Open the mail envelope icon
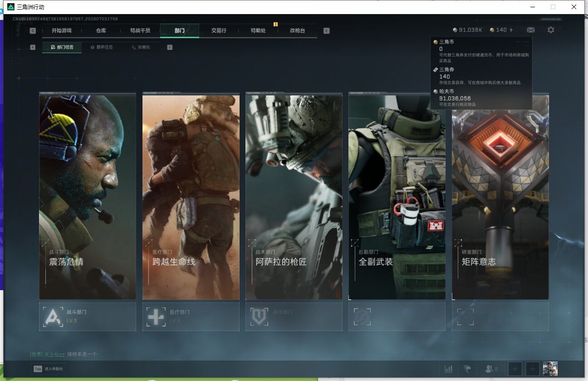The width and height of the screenshot is (588, 381). click(531, 30)
